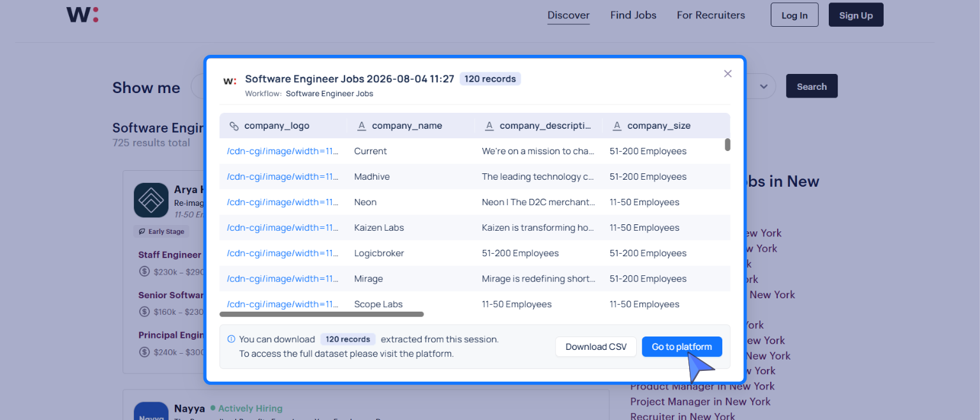Click the info icon beside "You can download"
This screenshot has width=980, height=420.
[x=232, y=339]
